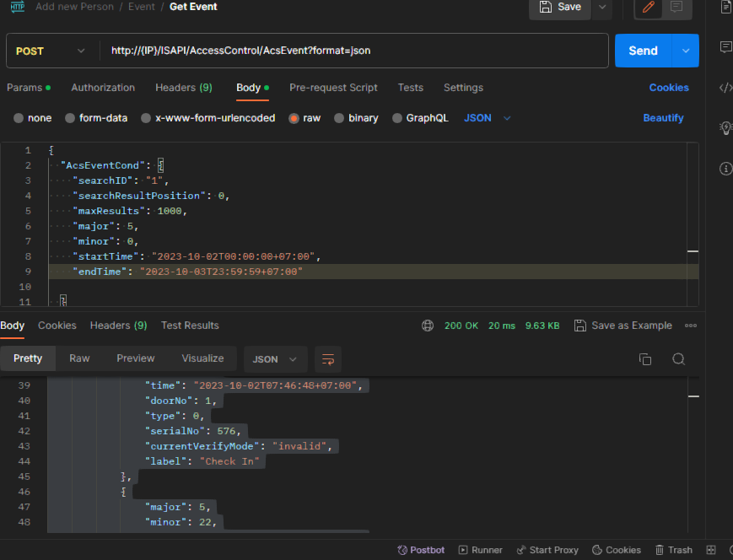Click the request URL input field
The height and width of the screenshot is (560, 733).
pyautogui.click(x=354, y=51)
